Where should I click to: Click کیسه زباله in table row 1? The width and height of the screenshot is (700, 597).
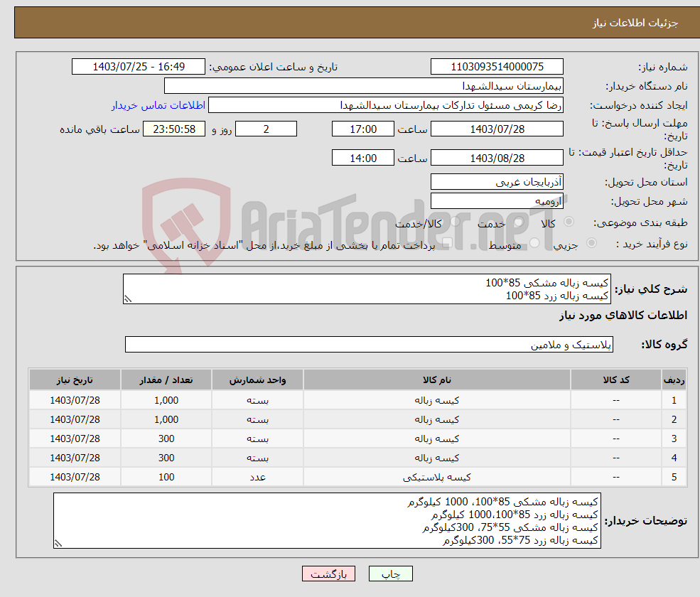coord(436,401)
